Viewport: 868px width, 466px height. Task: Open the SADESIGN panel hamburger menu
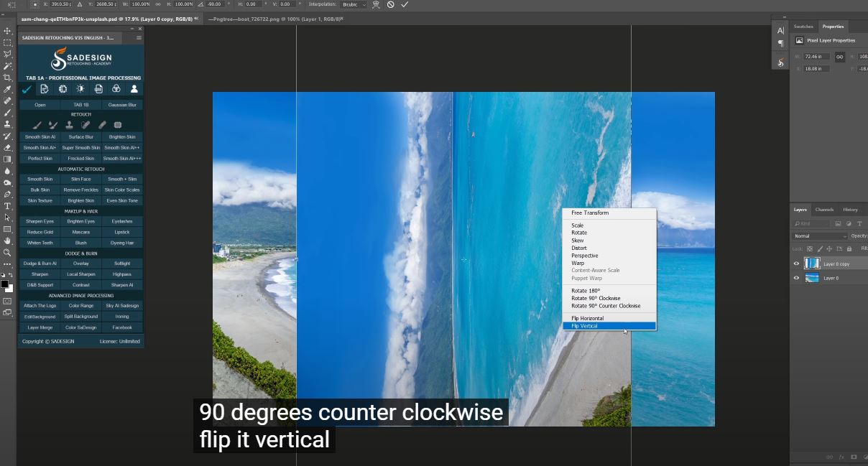click(139, 37)
